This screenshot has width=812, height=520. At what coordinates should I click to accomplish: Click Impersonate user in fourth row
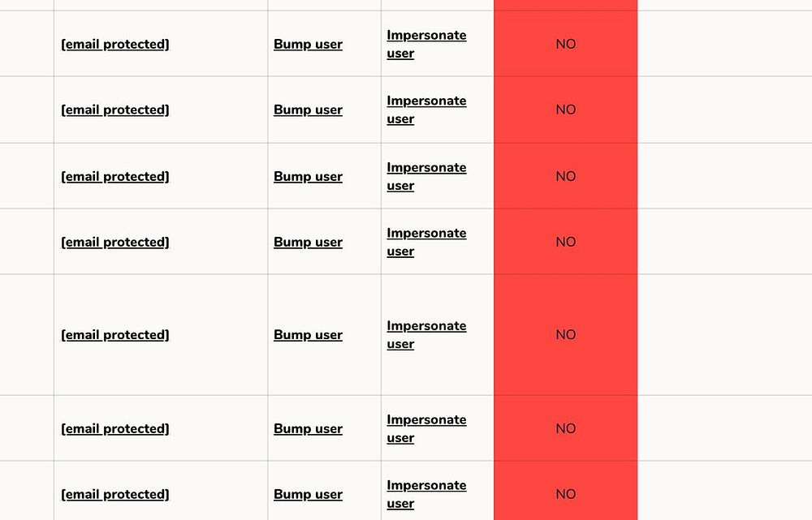tap(426, 242)
